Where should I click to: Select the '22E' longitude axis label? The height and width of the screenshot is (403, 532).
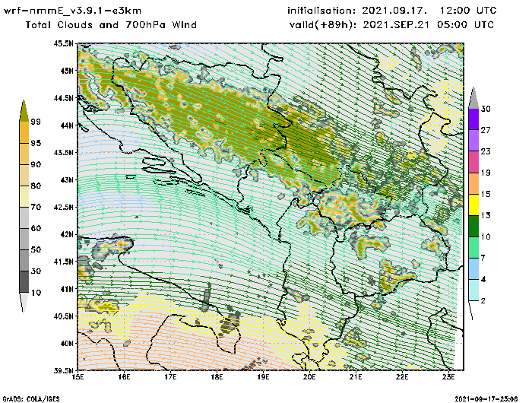pyautogui.click(x=402, y=377)
